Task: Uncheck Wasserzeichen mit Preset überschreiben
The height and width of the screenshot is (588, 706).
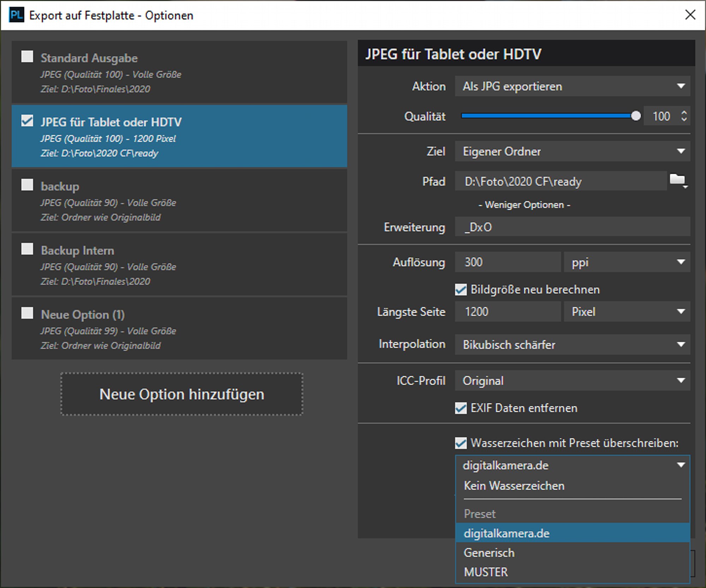Action: click(x=461, y=443)
